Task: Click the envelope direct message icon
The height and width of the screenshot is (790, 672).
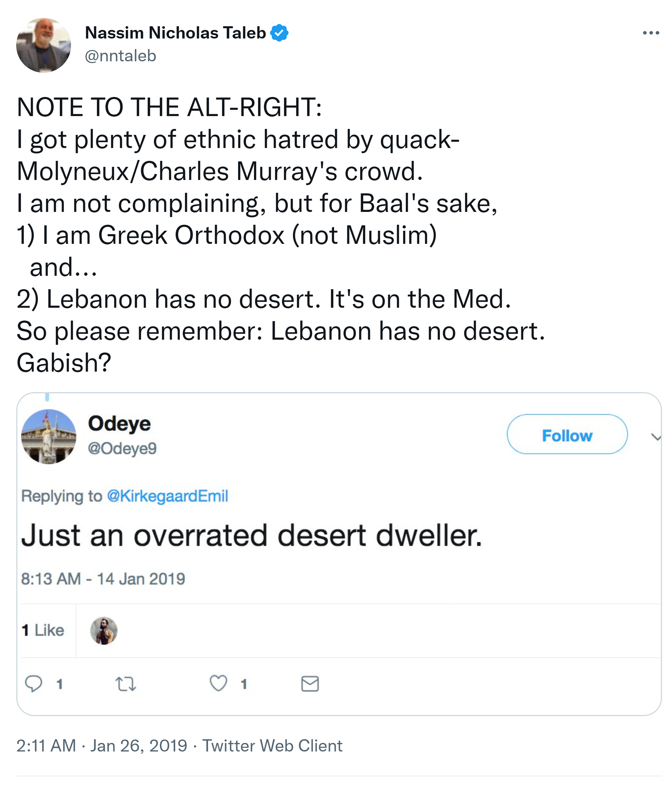Action: [310, 684]
